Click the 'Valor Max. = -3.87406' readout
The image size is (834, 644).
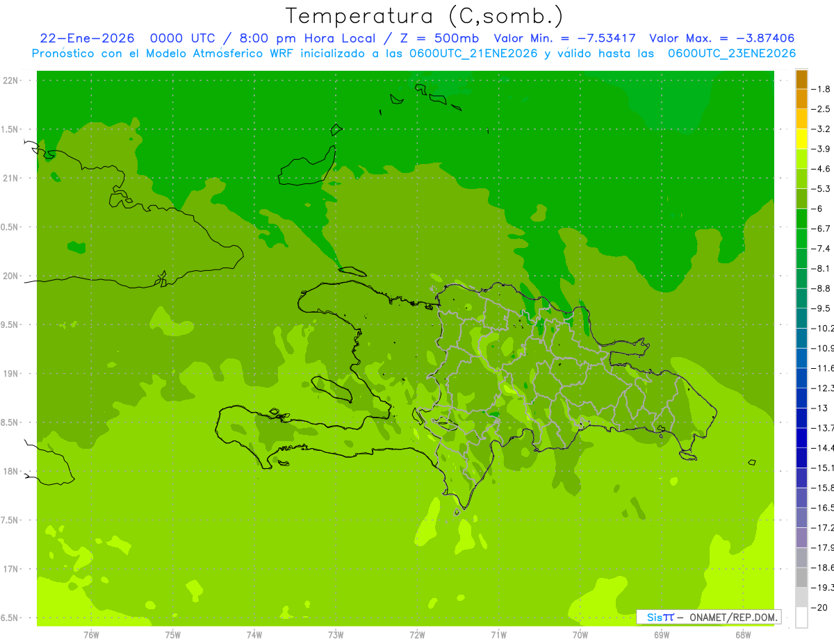722,38
